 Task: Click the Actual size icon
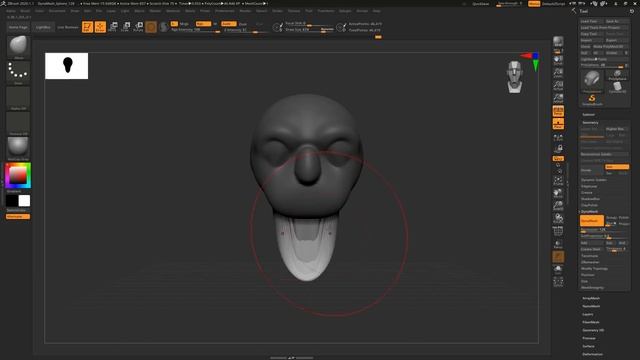click(558, 86)
